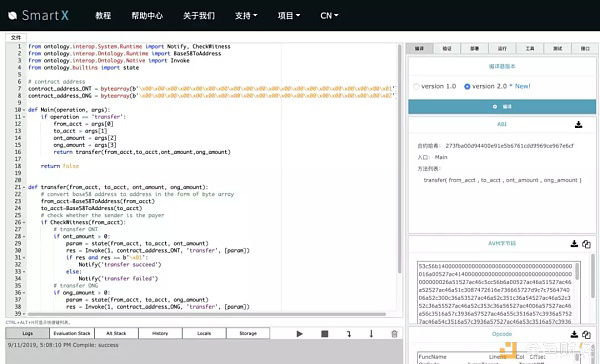Download AVM bytecode with the download icon
The image size is (600, 364).
(574, 244)
